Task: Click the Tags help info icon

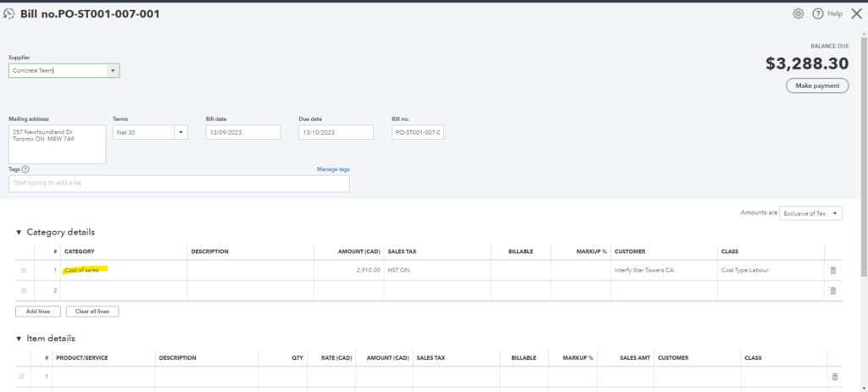Action: pos(25,169)
